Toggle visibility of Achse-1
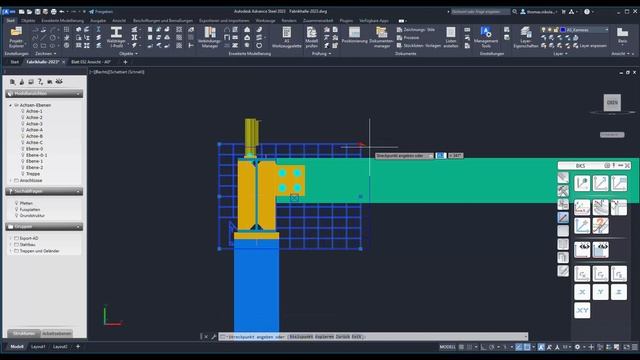The width and height of the screenshot is (640, 360). (23, 111)
